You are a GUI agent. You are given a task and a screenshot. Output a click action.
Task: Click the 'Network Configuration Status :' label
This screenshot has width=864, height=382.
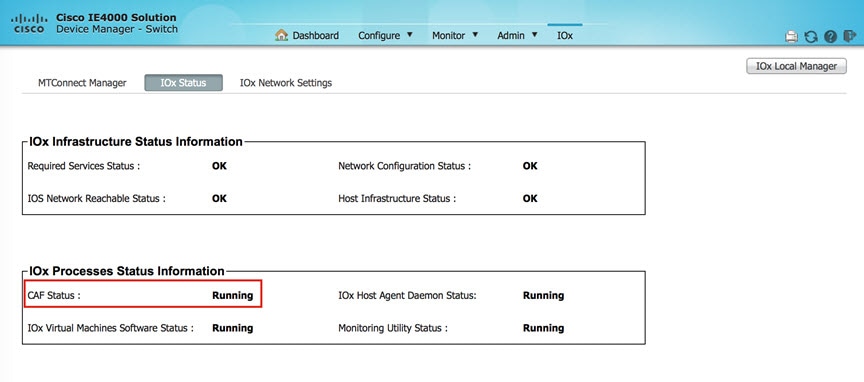404,166
